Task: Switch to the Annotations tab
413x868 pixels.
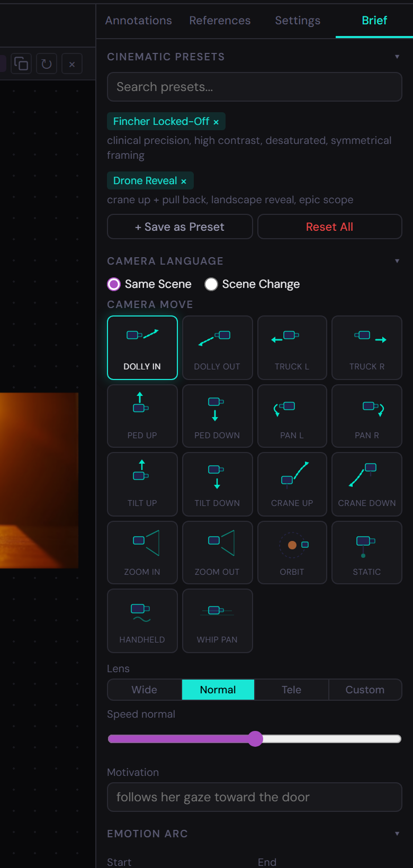Action: (138, 21)
